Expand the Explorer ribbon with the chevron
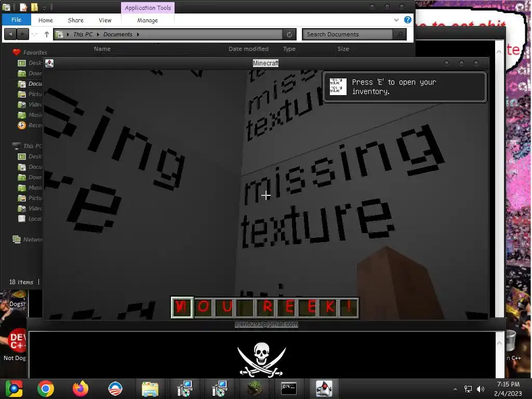 tap(396, 20)
